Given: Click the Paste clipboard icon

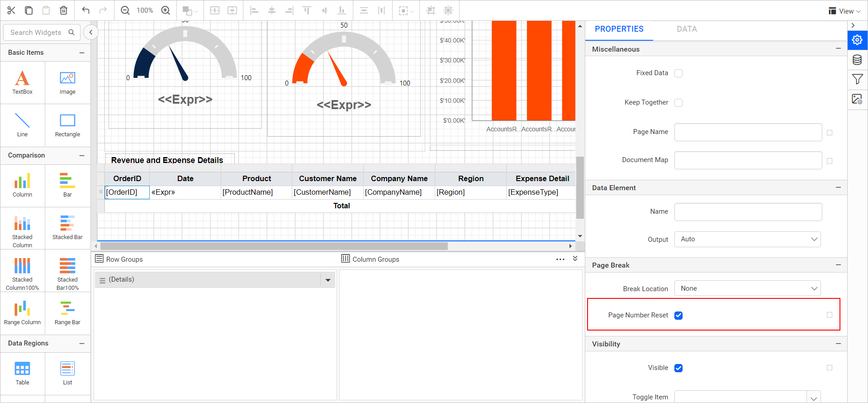Looking at the screenshot, I should coord(46,10).
